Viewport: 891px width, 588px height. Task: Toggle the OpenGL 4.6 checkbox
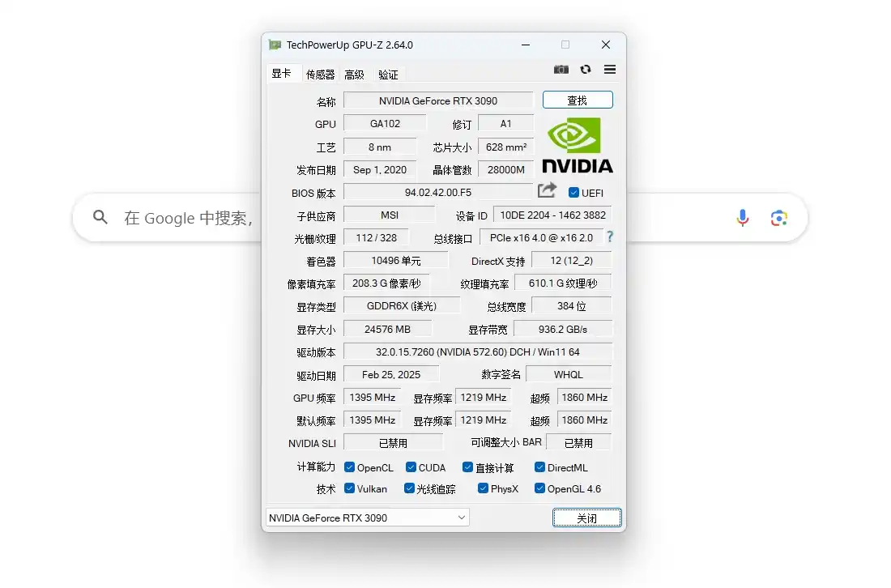point(539,488)
